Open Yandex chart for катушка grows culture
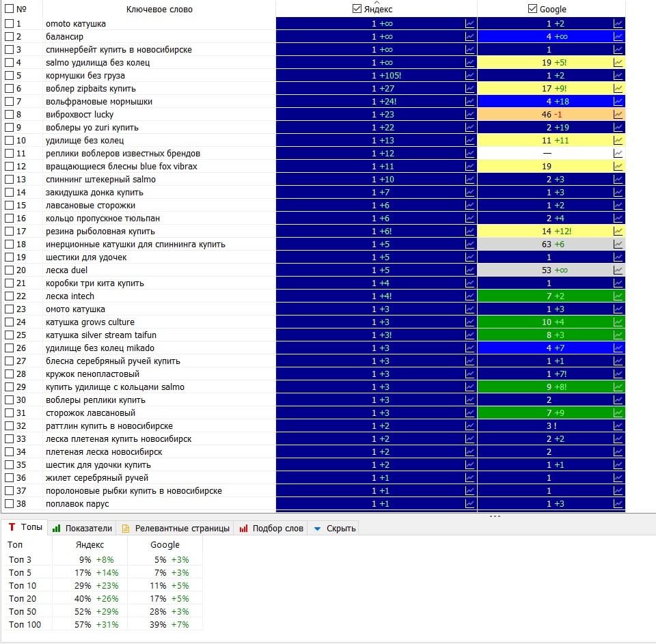 pyautogui.click(x=470, y=322)
